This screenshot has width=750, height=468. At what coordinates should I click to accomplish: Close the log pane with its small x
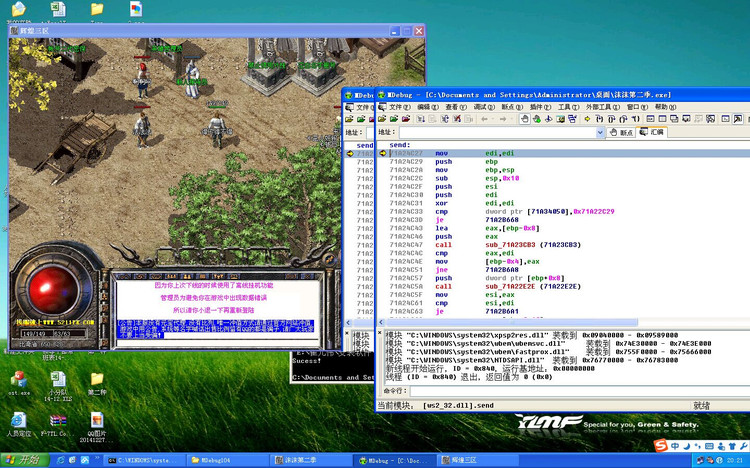380,333
